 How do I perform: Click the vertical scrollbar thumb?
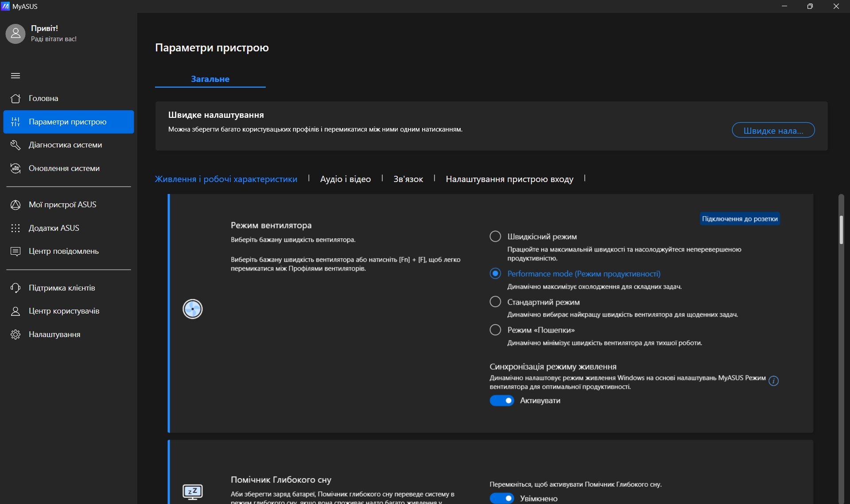841,229
